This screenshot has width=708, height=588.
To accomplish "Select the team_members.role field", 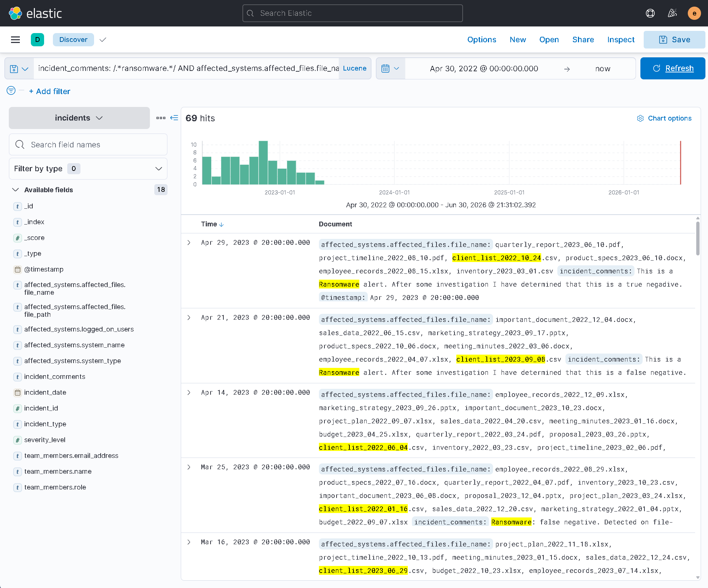I will point(55,487).
